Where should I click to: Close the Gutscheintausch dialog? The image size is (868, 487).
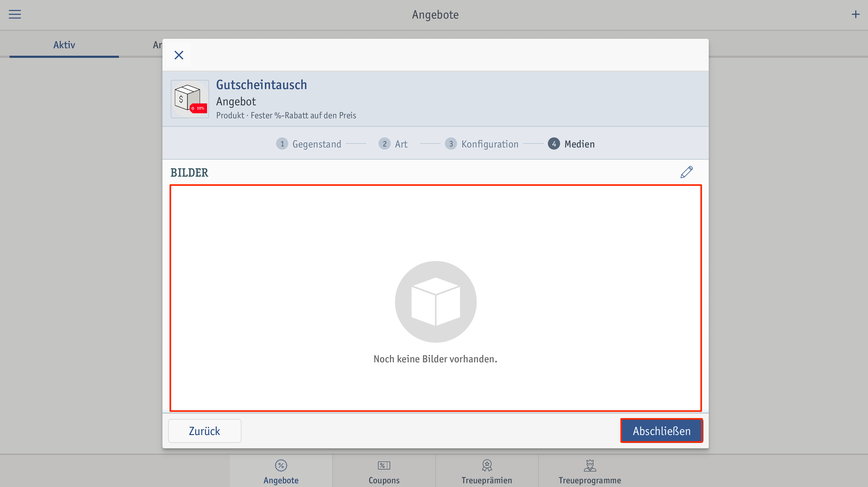click(179, 55)
